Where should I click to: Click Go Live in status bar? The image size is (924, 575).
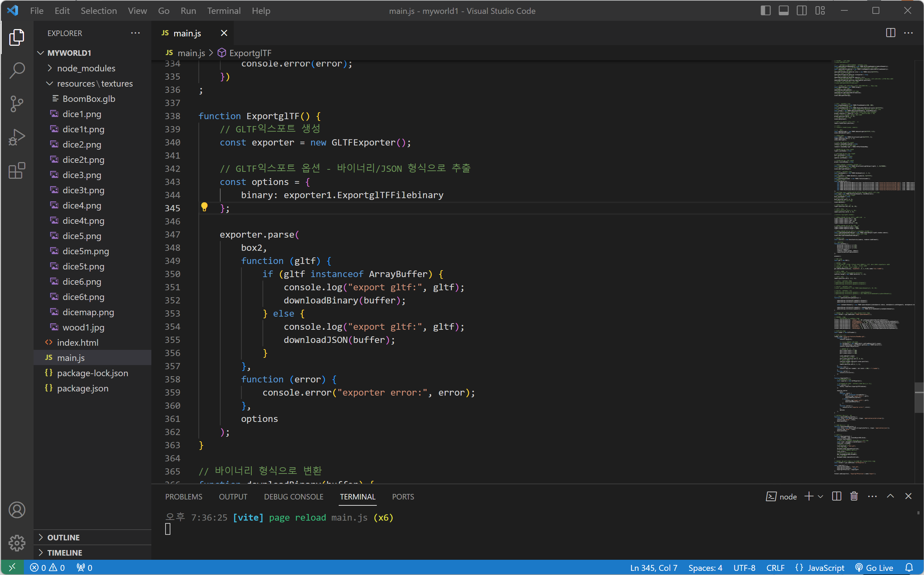874,568
